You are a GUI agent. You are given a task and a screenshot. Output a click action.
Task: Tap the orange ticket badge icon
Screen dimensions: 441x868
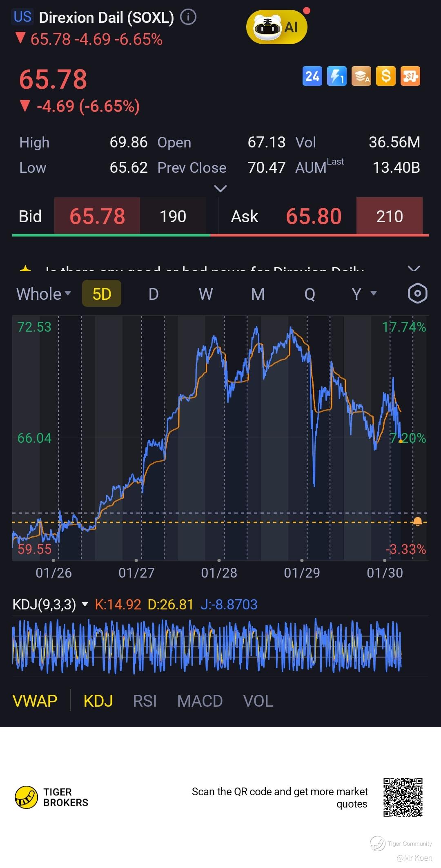410,76
